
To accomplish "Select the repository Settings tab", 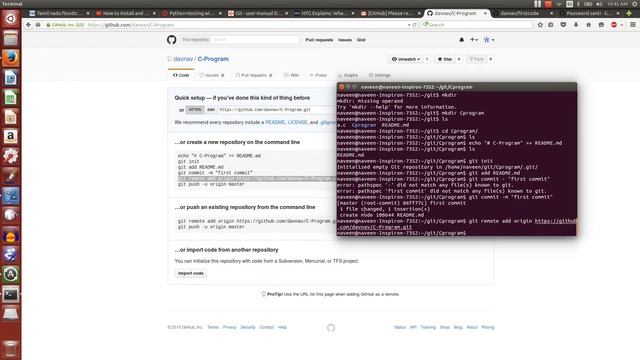I will [x=380, y=76].
